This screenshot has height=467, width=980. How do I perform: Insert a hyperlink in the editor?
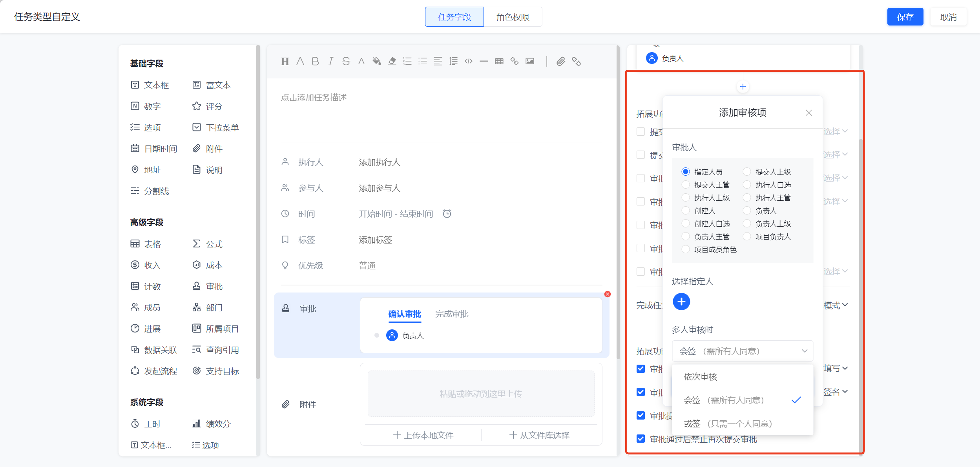[x=515, y=62]
